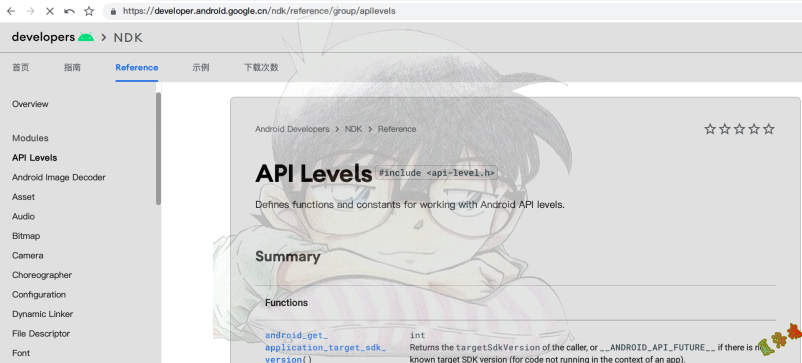Open Audio module in the sidebar
The height and width of the screenshot is (363, 802).
pyautogui.click(x=24, y=216)
